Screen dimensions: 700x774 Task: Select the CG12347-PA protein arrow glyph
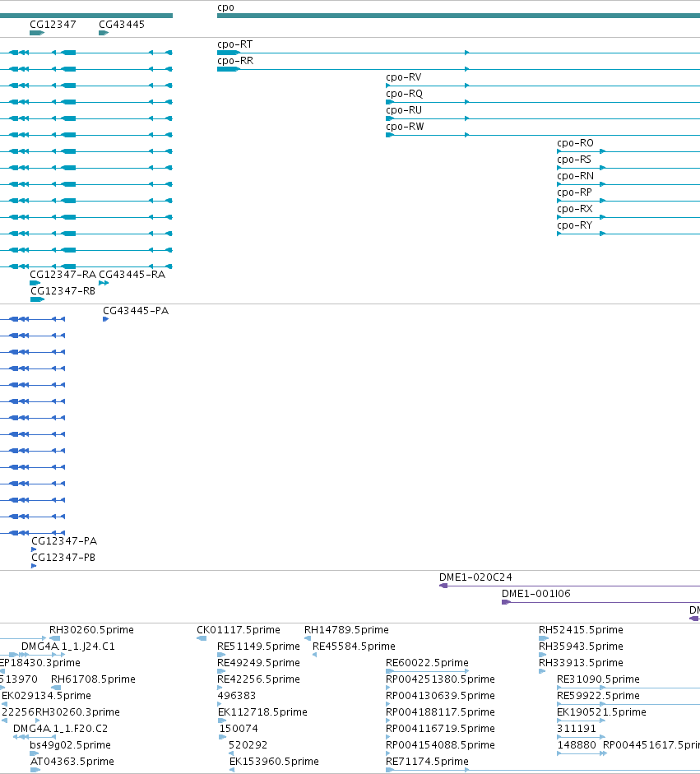coord(34,549)
